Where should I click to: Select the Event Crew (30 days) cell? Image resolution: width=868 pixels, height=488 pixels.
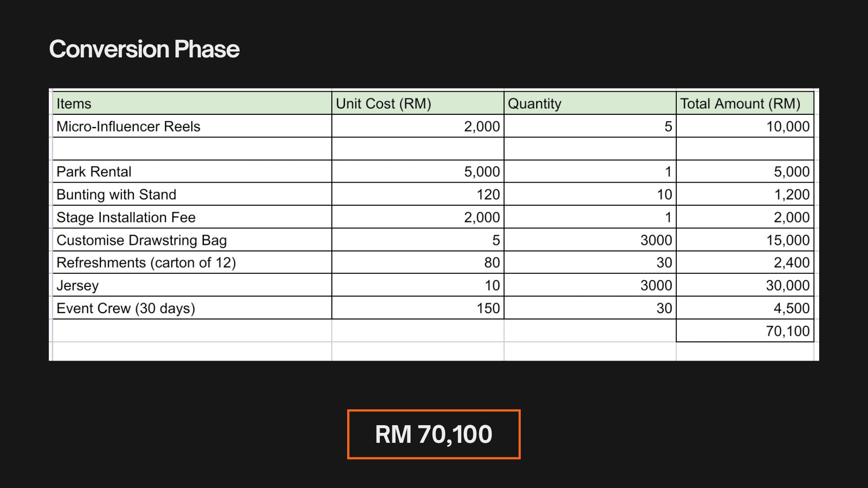tap(192, 308)
